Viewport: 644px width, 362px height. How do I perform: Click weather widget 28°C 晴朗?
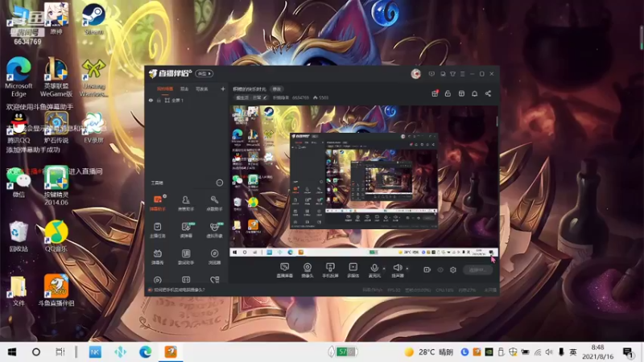428,352
